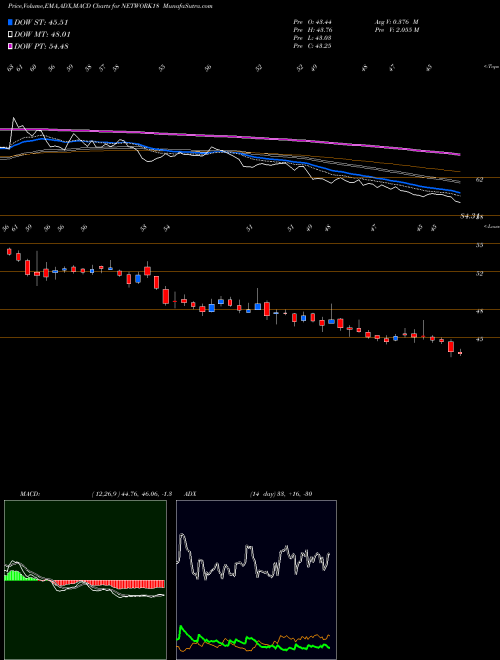Click inside the ADX indicator chart

click(x=256, y=580)
